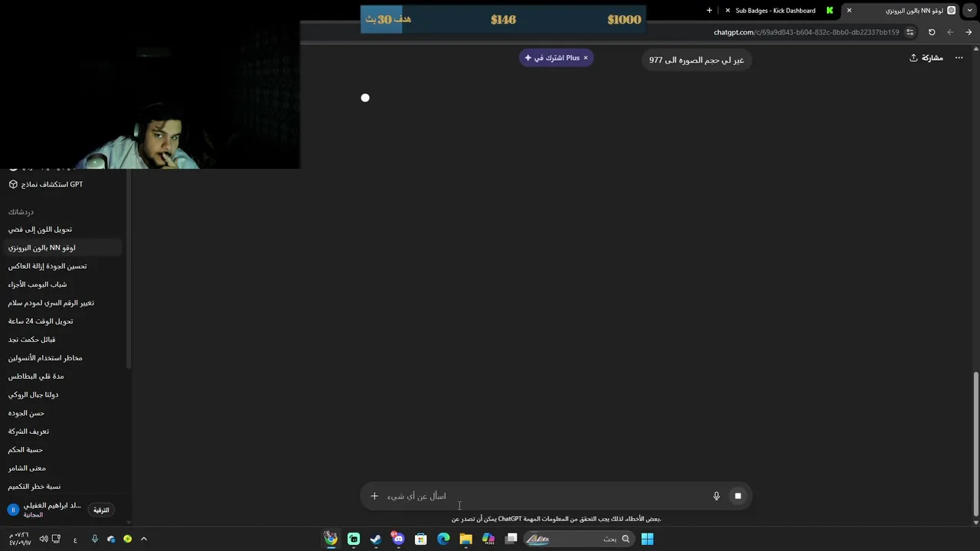Select the user message about 977 image size

tap(697, 60)
